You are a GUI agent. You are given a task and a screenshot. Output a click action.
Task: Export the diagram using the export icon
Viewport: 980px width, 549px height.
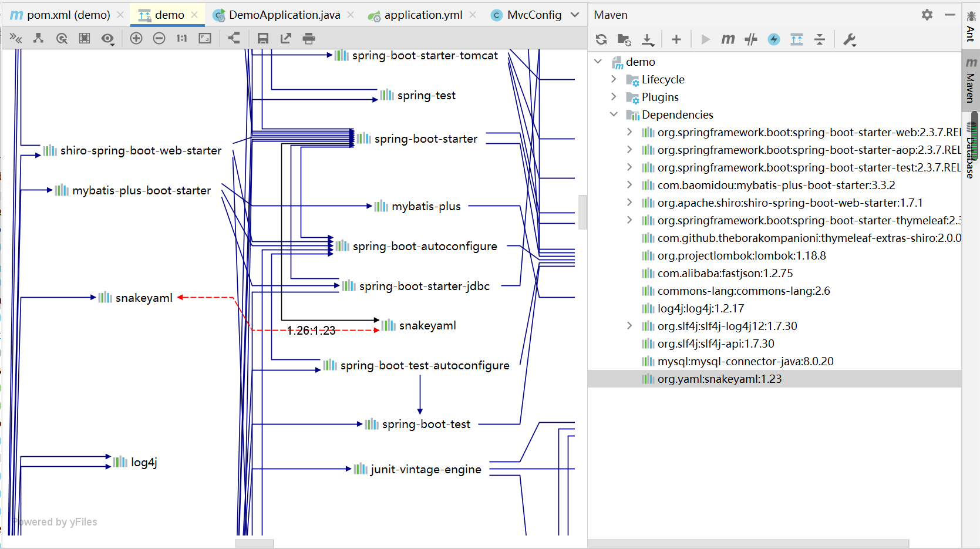[x=285, y=38]
